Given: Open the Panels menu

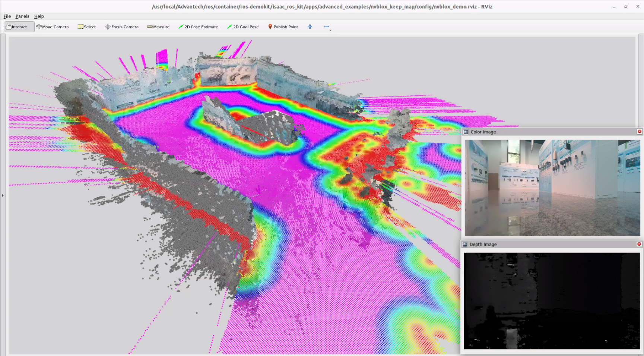Looking at the screenshot, I should 22,16.
